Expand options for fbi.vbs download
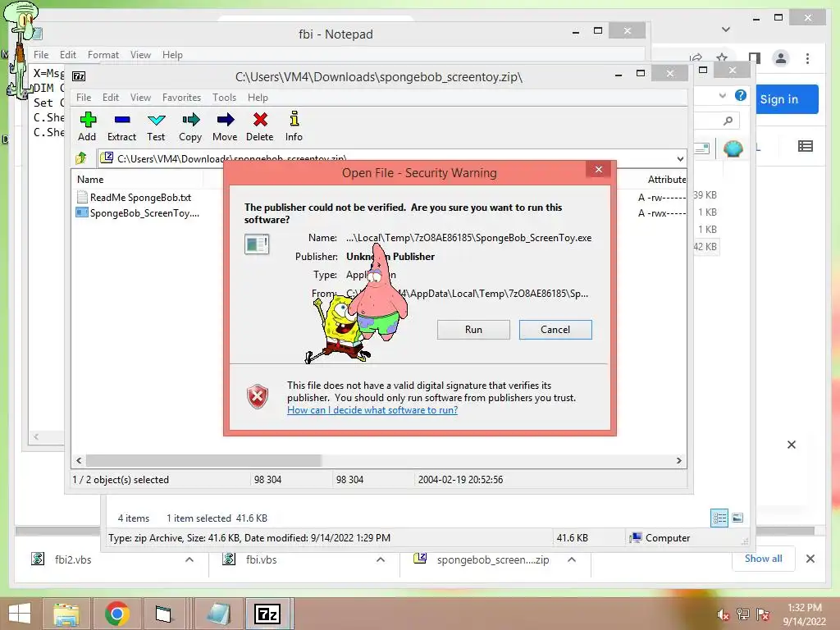The image size is (840, 630). [381, 559]
